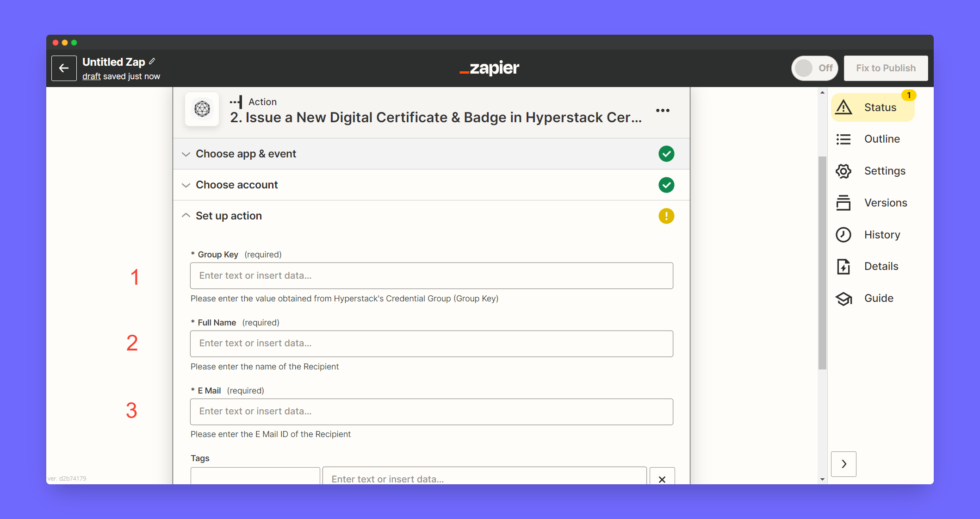
Task: Expand the Choose app & event section
Action: (x=246, y=154)
